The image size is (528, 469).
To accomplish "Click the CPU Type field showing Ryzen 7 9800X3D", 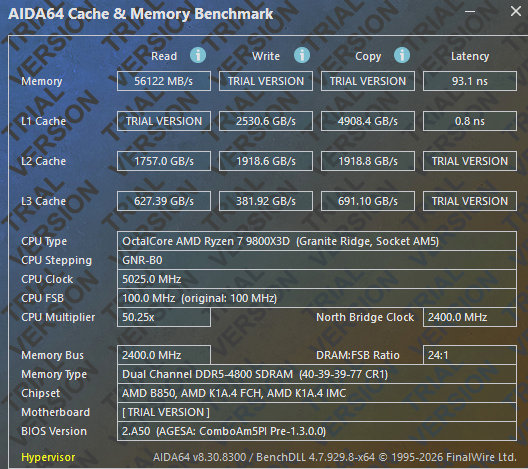I will click(317, 241).
